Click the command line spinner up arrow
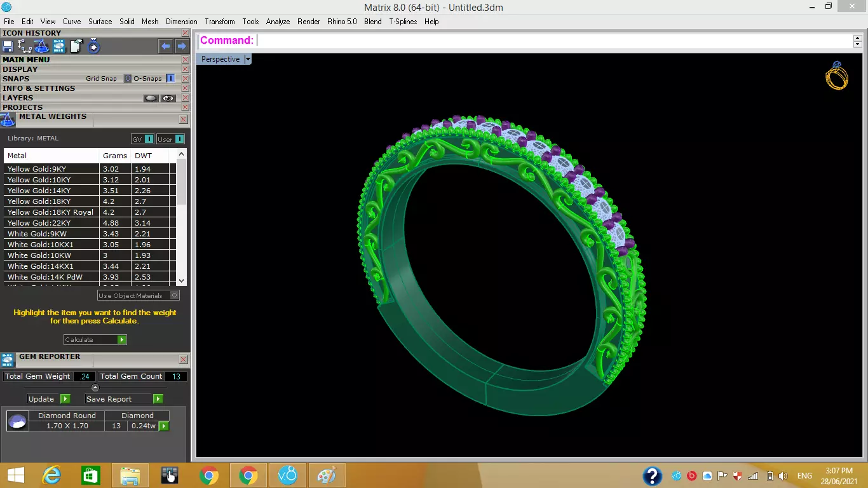 pyautogui.click(x=858, y=37)
